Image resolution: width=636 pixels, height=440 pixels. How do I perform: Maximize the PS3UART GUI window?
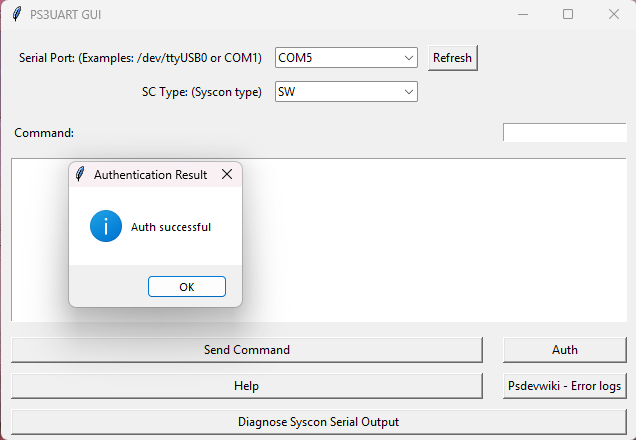coord(568,15)
